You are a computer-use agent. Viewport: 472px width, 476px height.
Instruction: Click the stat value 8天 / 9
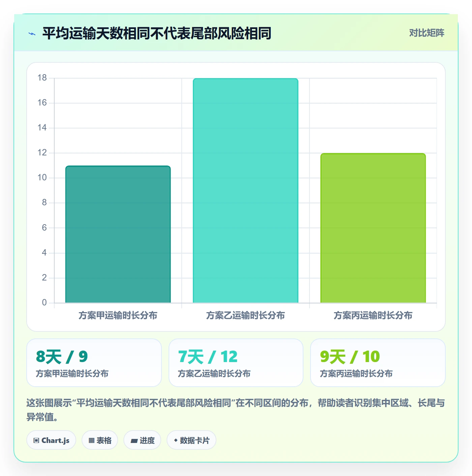(x=62, y=357)
